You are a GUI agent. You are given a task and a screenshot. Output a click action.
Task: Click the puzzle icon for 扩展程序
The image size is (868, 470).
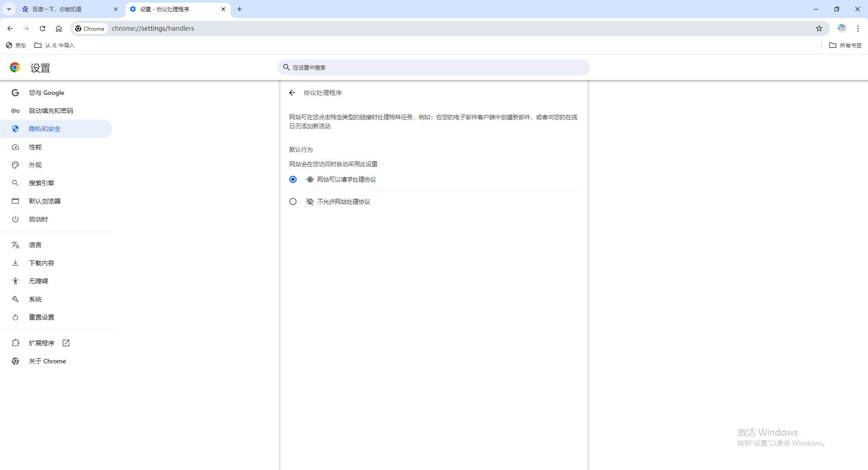click(15, 343)
